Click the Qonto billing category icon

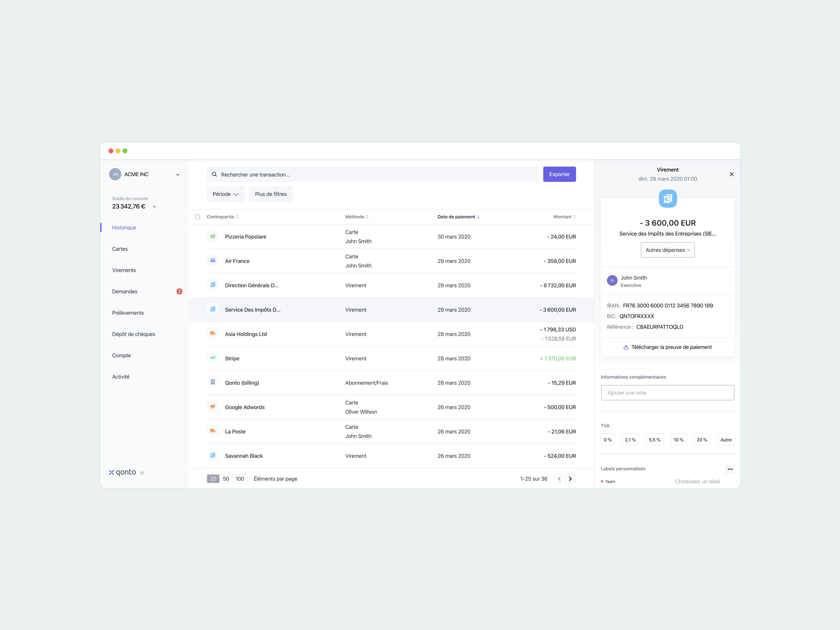(213, 382)
